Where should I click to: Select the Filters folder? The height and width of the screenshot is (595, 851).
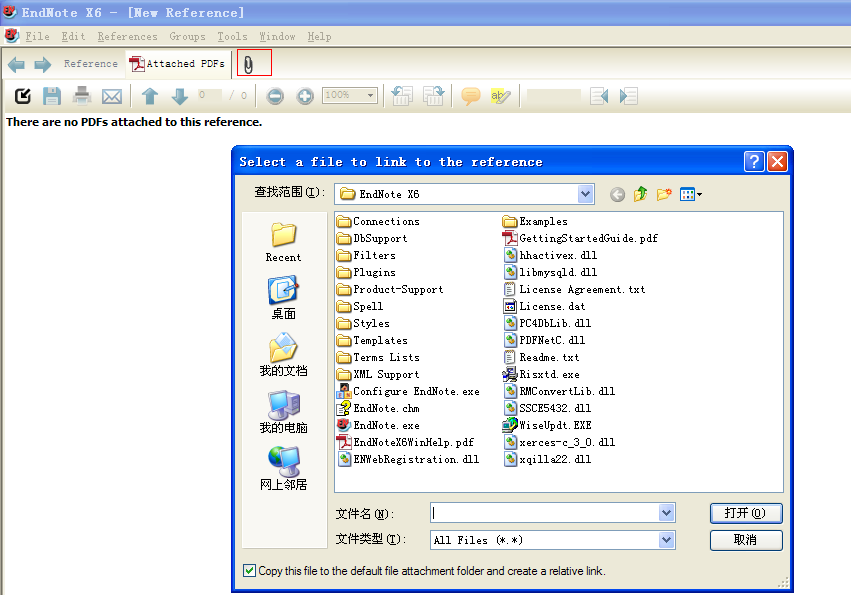coord(366,255)
